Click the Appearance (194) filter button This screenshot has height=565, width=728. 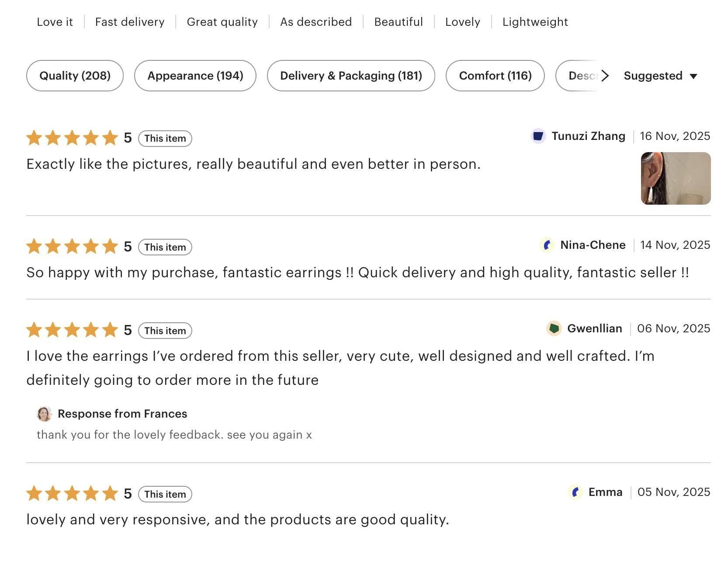[195, 75]
